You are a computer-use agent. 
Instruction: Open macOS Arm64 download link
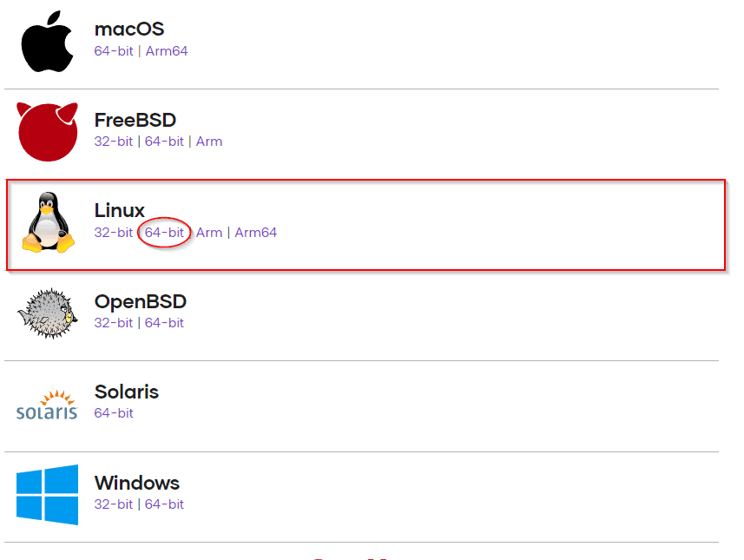click(x=167, y=51)
